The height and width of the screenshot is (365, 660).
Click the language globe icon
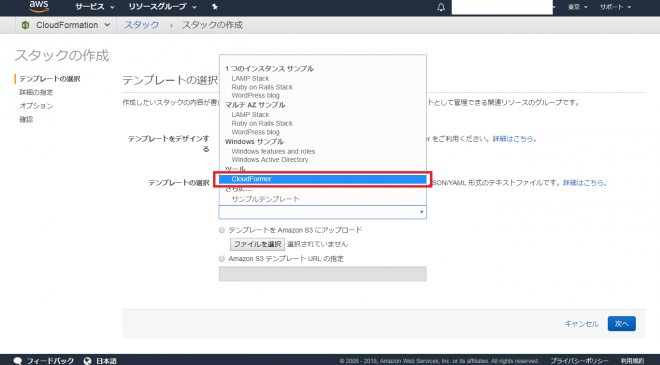tap(87, 361)
